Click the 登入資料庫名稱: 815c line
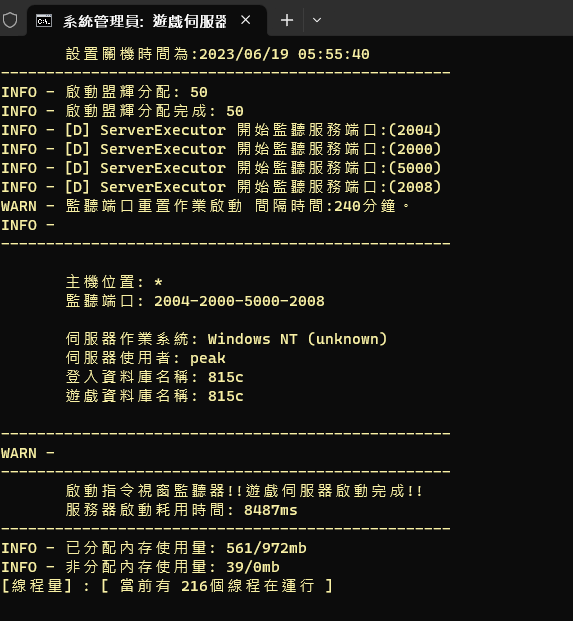The height and width of the screenshot is (621, 573). pyautogui.click(x=154, y=377)
